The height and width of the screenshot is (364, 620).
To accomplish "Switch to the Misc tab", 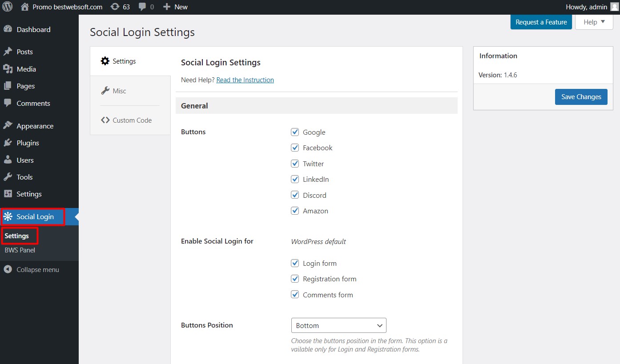I will 130,91.
